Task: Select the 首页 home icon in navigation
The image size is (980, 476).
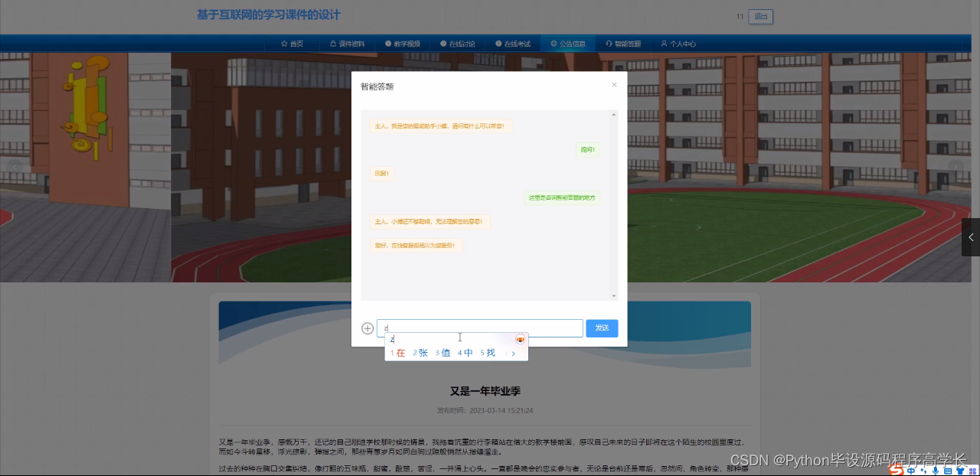Action: (x=284, y=44)
